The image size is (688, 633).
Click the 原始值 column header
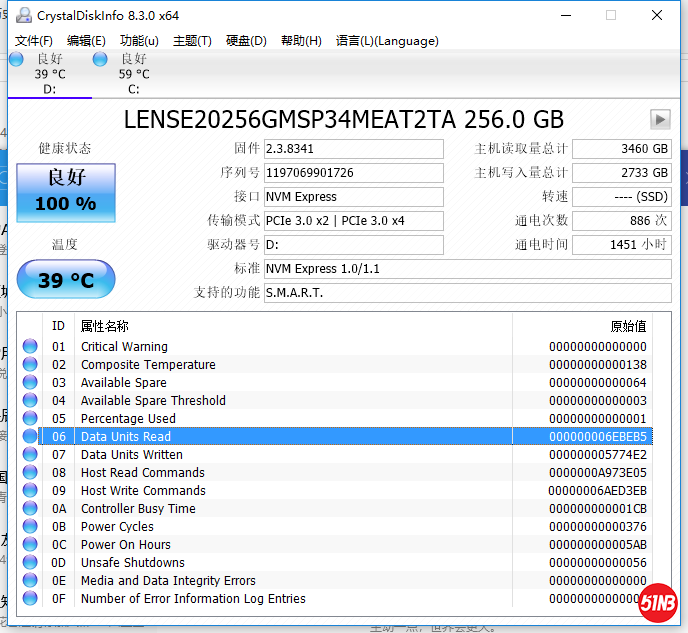tap(582, 326)
